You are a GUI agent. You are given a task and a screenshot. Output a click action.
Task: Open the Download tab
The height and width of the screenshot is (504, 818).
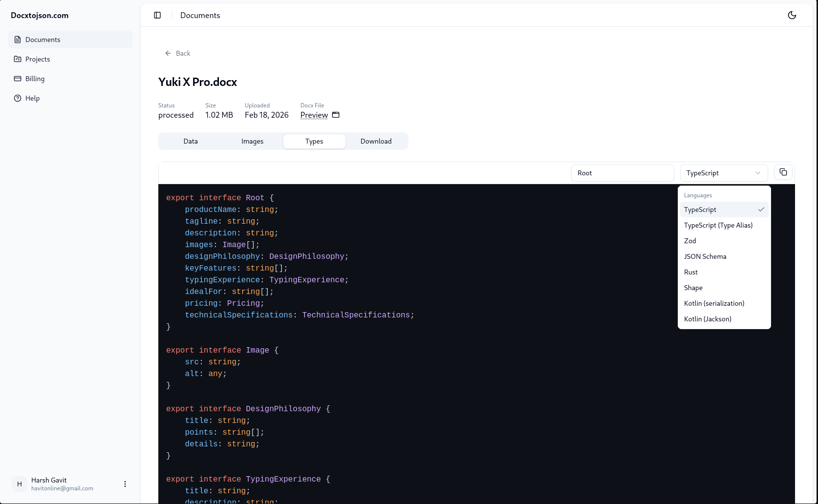coord(376,141)
